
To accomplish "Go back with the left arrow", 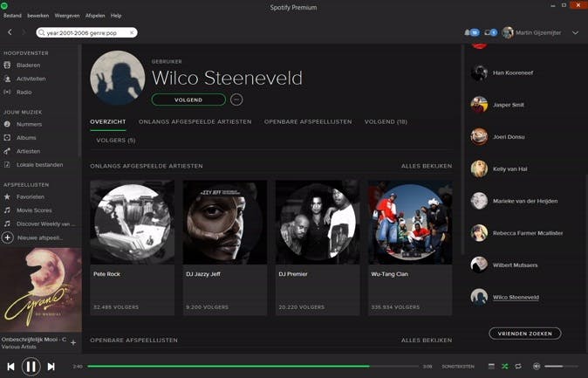I will click(10, 32).
